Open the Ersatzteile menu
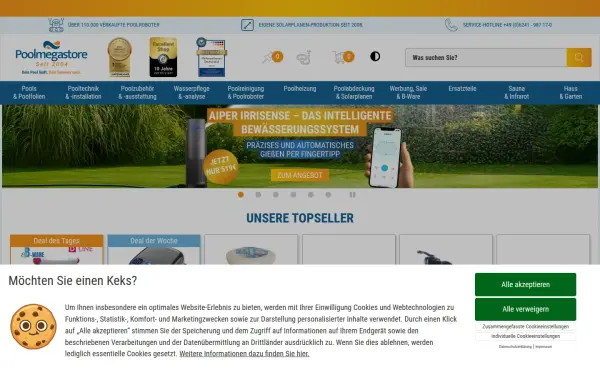 point(462,89)
